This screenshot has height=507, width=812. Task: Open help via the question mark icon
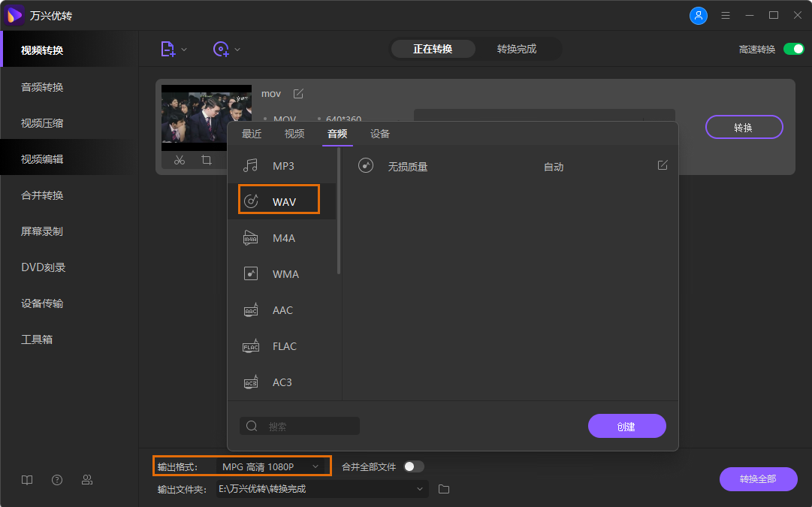(x=57, y=479)
